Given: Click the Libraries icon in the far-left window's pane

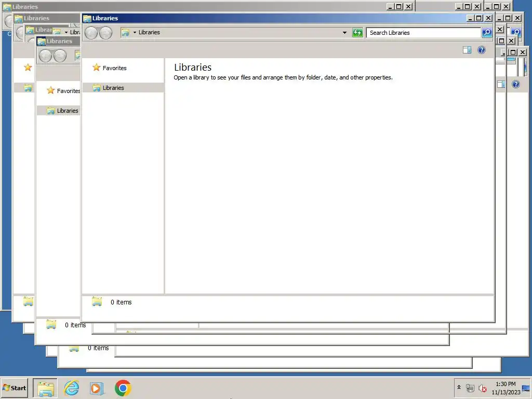Looking at the screenshot, I should [x=28, y=88].
